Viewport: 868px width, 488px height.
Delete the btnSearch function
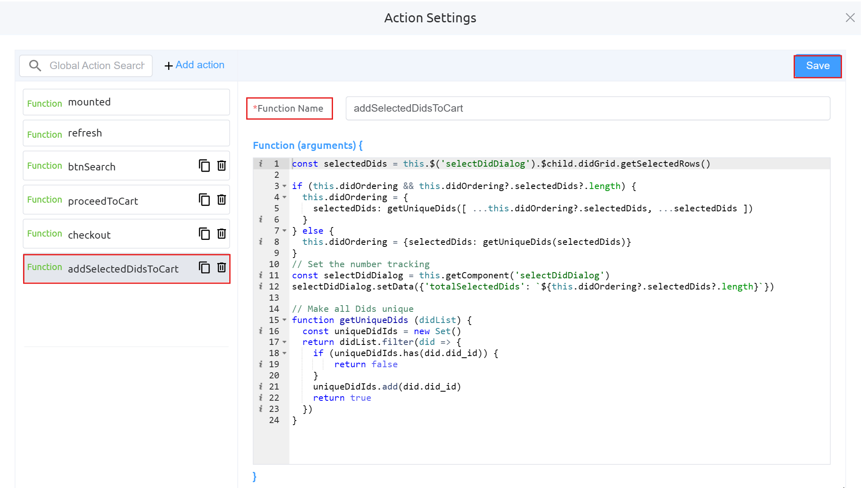coord(221,166)
